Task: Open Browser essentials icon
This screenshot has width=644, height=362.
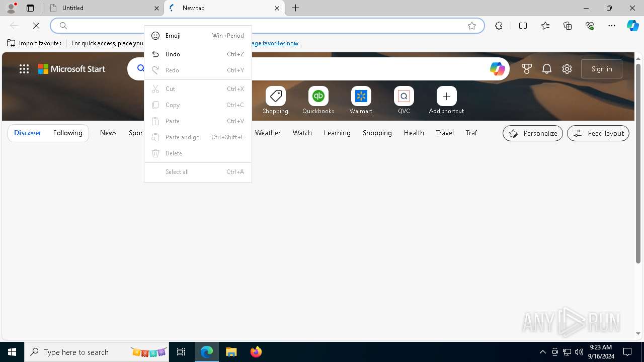Action: coord(590,26)
